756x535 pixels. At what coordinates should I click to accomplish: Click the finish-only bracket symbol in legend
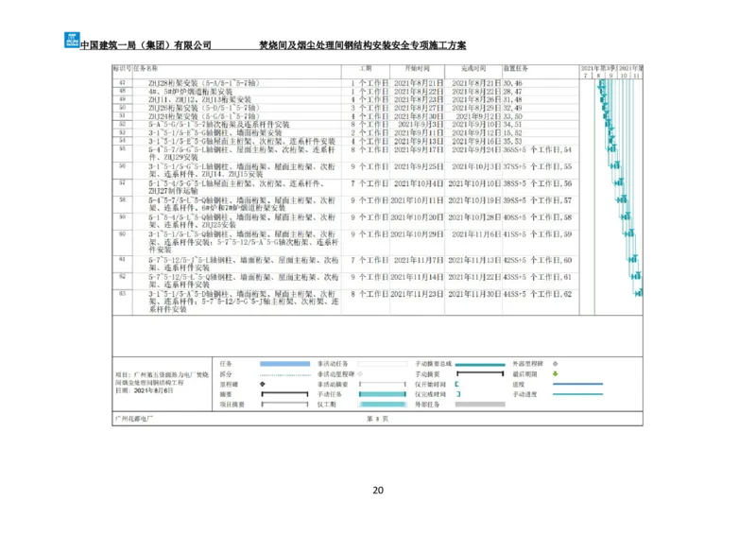(x=458, y=394)
